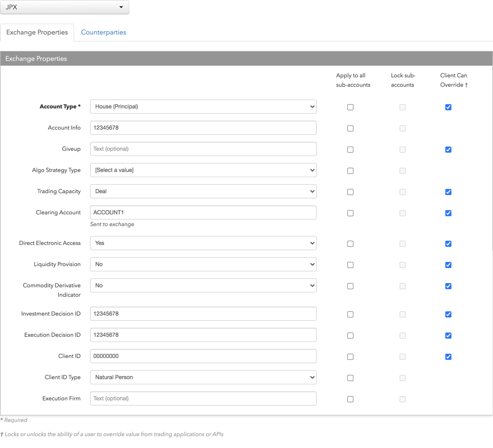Screen dimensions: 493x448
Task: Check Apply to all sub-accounts for Algo Strategy Type
Action: click(x=350, y=171)
